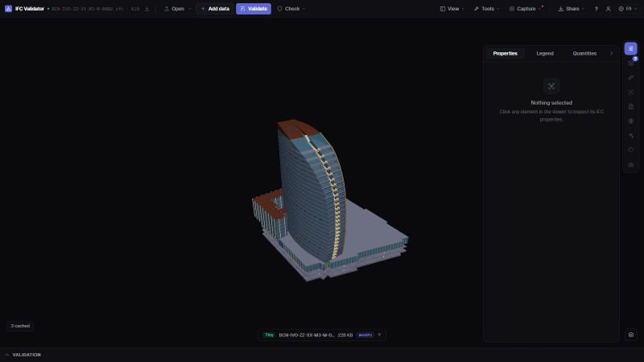Open the View menu
Image resolution: width=644 pixels, height=362 pixels.
pos(452,9)
